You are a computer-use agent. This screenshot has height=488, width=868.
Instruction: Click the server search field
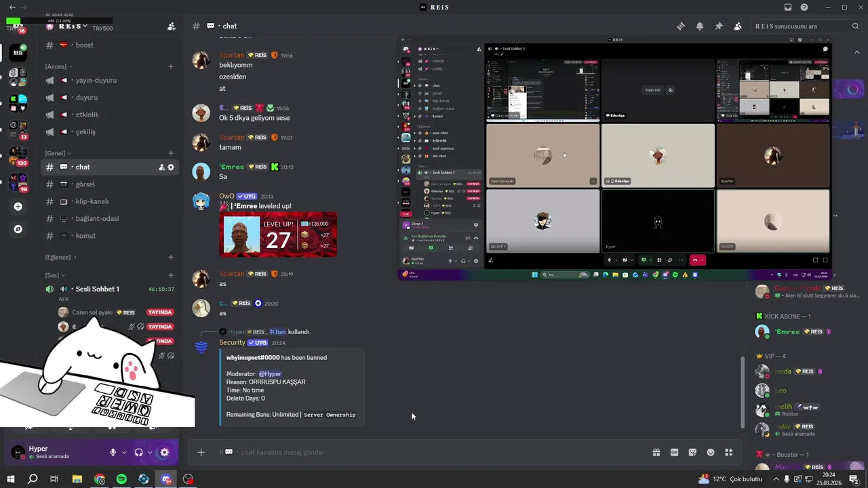807,26
